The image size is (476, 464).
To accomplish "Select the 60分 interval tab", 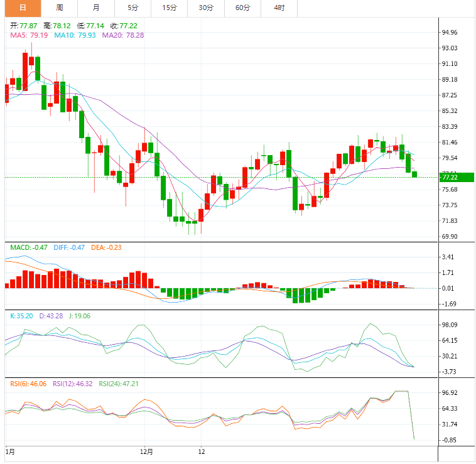I will 242,8.
